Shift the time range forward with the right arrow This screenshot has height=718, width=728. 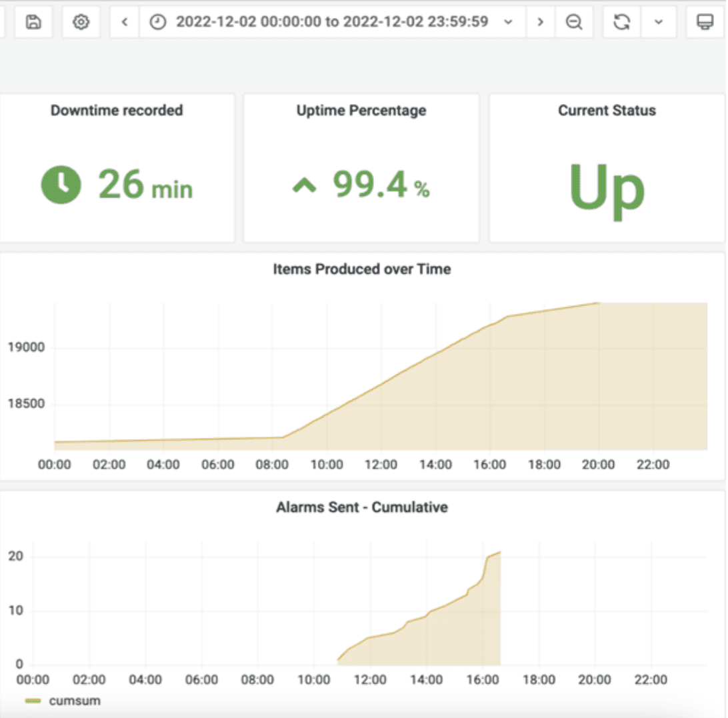540,22
